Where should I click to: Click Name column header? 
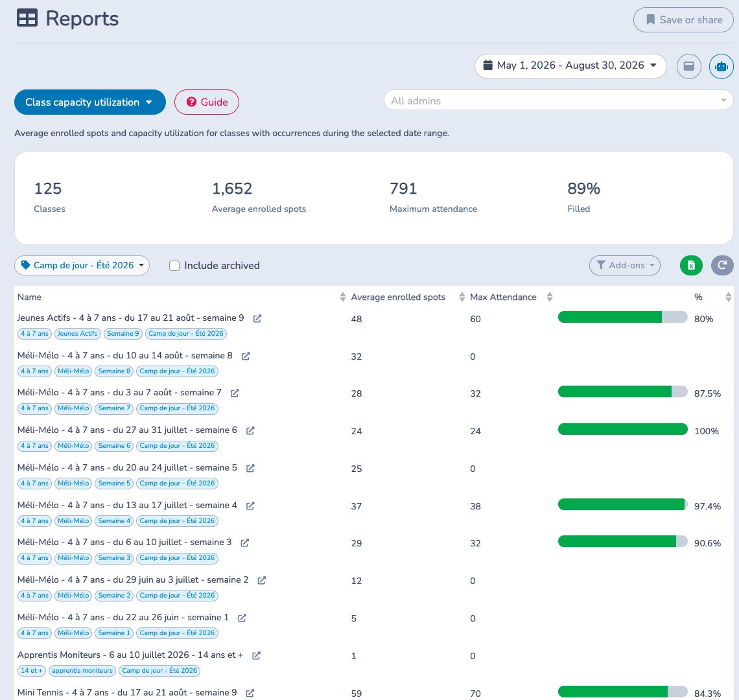click(29, 297)
